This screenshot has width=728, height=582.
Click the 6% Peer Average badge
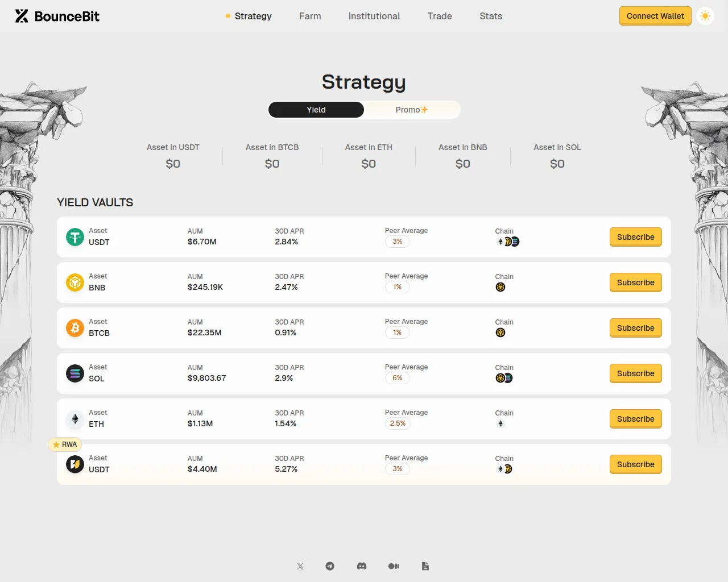398,378
